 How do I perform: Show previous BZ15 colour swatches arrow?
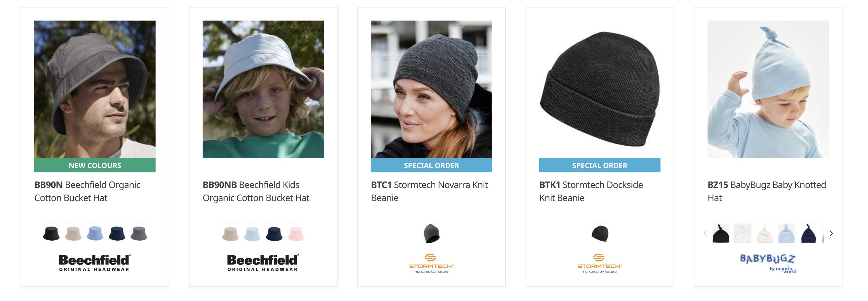coord(705,233)
